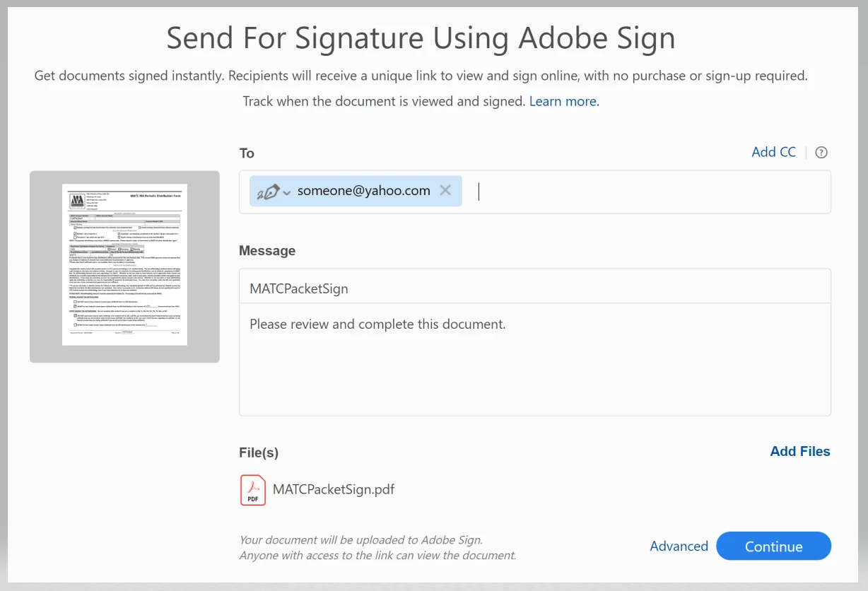868x591 pixels.
Task: Click the message body text area
Action: pyautogui.click(x=535, y=360)
